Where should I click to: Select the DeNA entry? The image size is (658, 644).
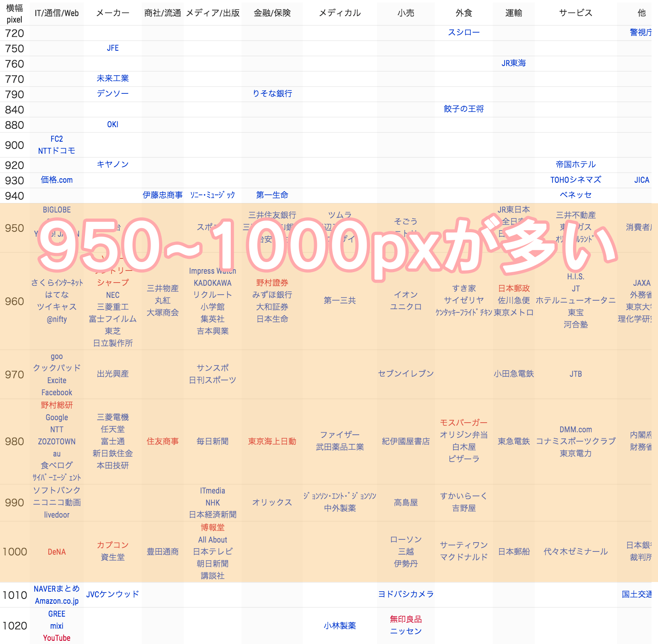pos(57,552)
